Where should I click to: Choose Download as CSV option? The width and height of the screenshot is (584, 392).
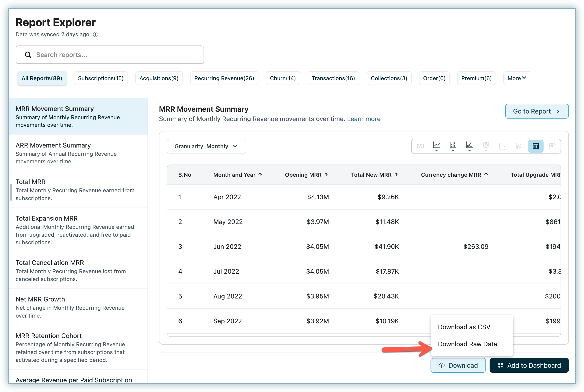[464, 327]
